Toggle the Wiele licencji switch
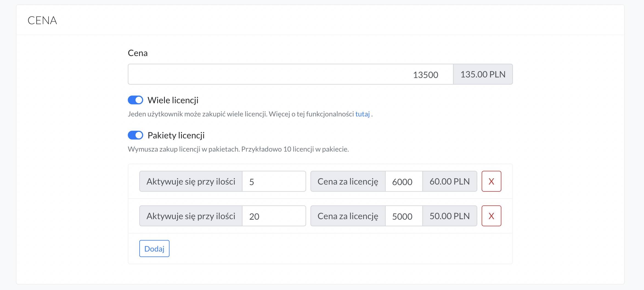The image size is (644, 290). pyautogui.click(x=135, y=100)
